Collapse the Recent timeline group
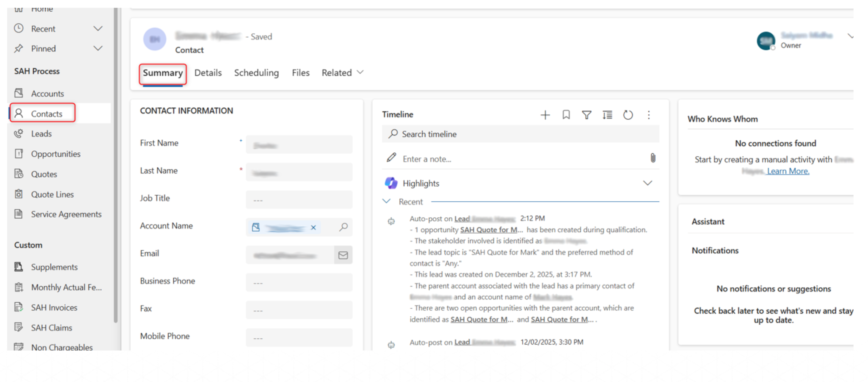Image resolution: width=868 pixels, height=382 pixels. (386, 201)
